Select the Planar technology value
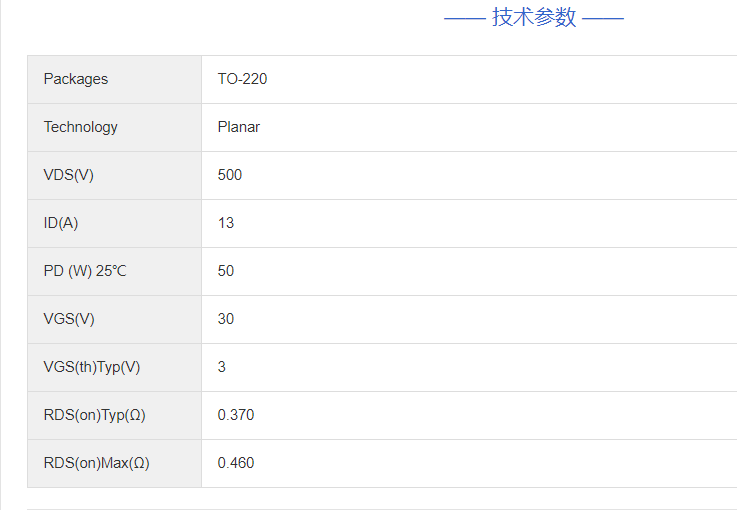Viewport: 737px width, 510px height. [x=238, y=127]
